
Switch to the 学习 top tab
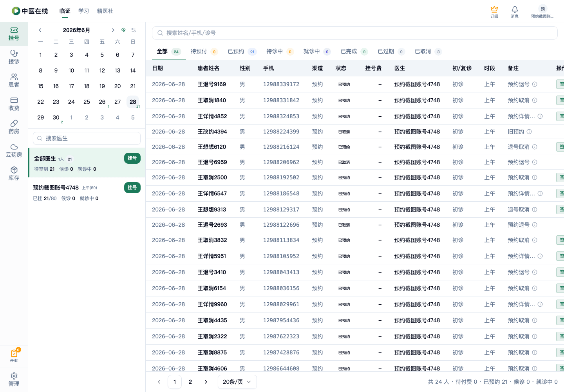click(83, 11)
